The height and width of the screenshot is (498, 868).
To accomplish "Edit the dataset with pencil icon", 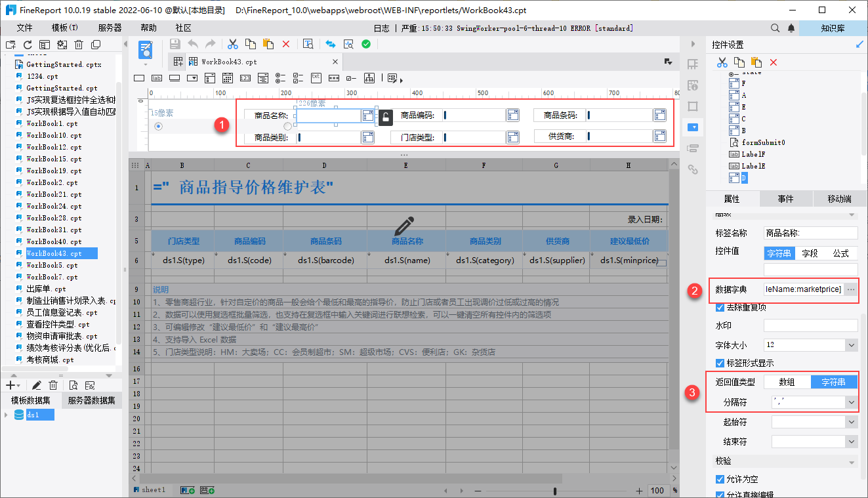I will click(x=37, y=385).
